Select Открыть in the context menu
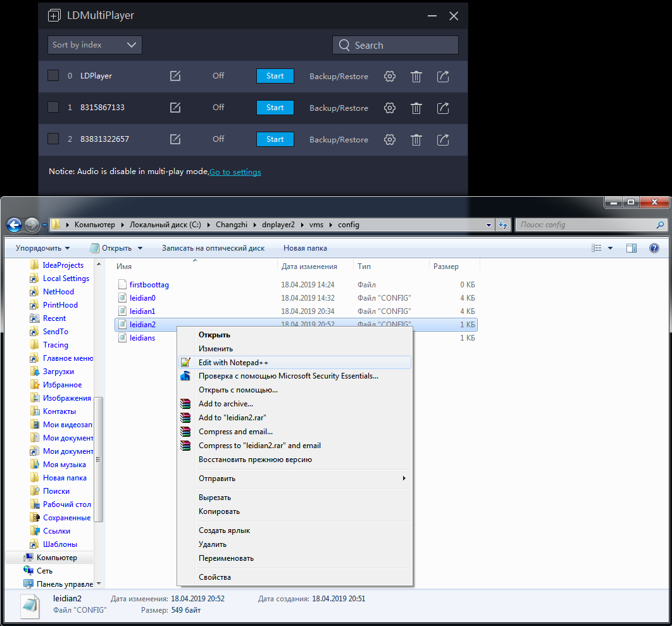Screen dimensions: 672x626 coord(295,335)
